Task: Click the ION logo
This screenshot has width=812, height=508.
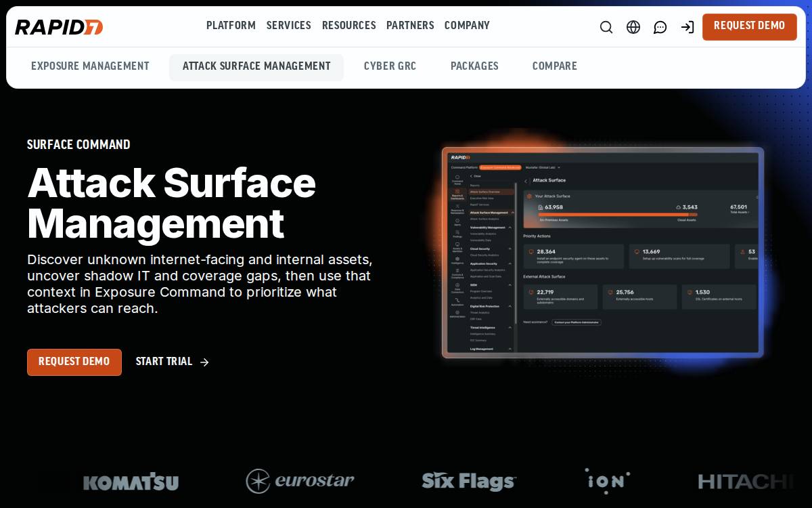Action: click(x=607, y=482)
